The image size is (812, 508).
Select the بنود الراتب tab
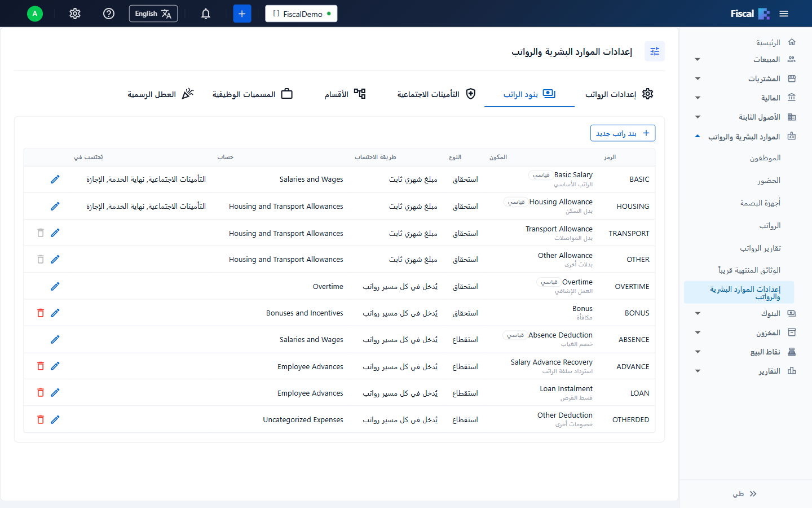click(529, 94)
